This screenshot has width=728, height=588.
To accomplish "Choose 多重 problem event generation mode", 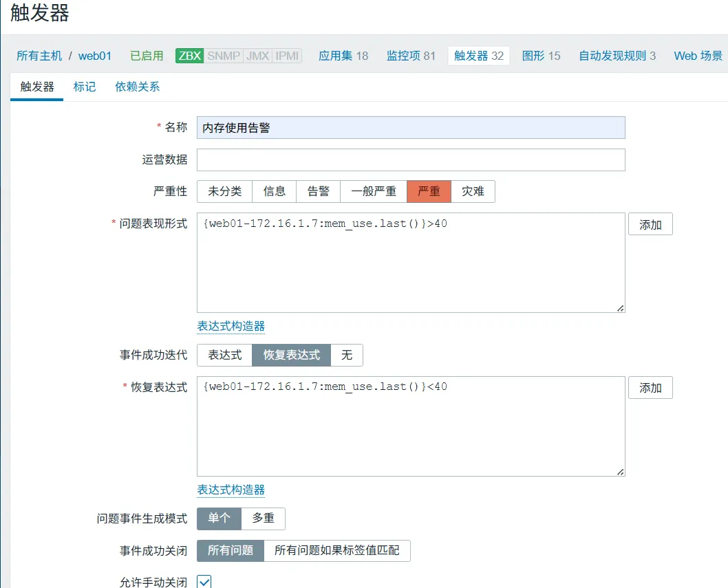I will coord(263,518).
